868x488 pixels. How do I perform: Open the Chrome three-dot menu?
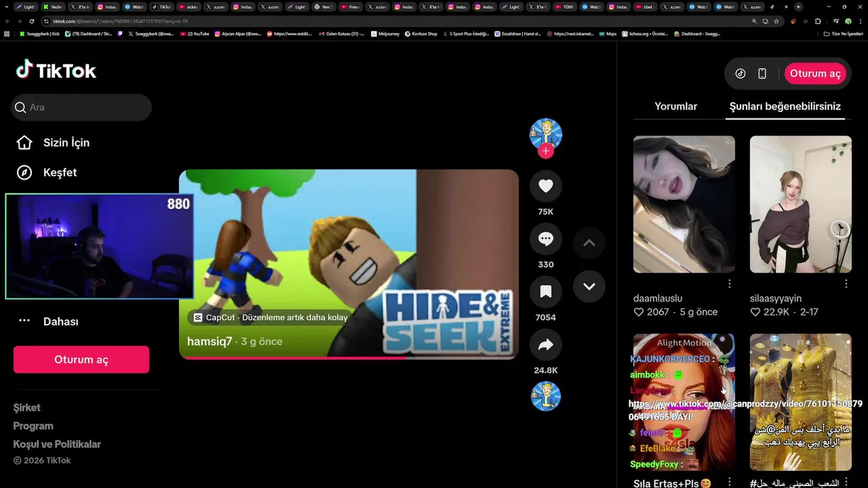click(x=860, y=21)
